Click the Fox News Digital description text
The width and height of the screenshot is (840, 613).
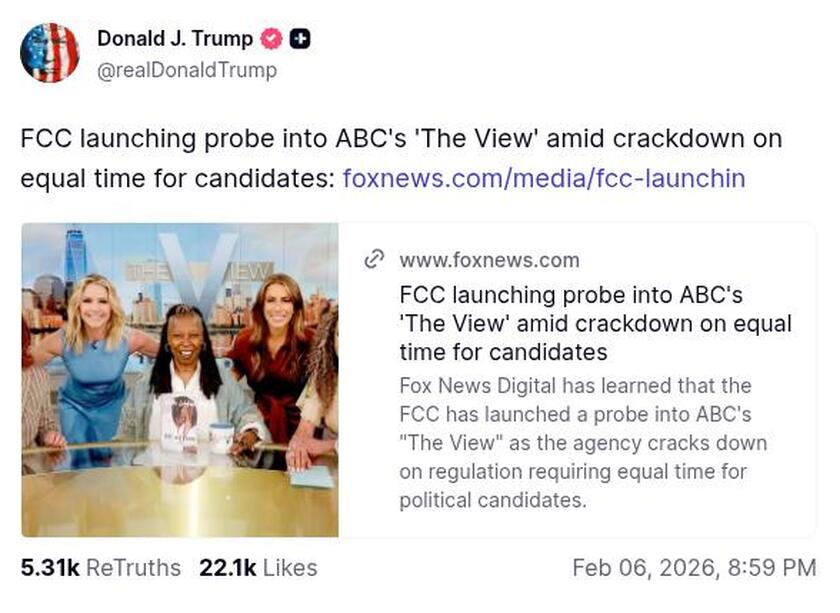pos(583,442)
